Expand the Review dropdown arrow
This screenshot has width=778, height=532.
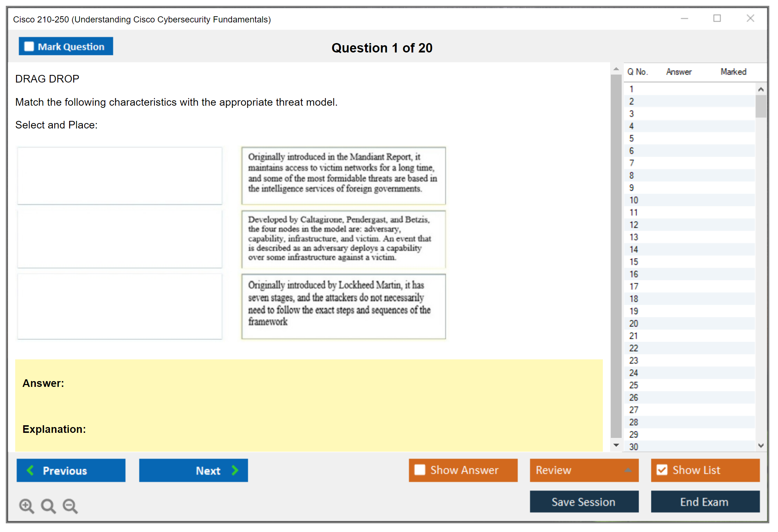[x=628, y=470]
